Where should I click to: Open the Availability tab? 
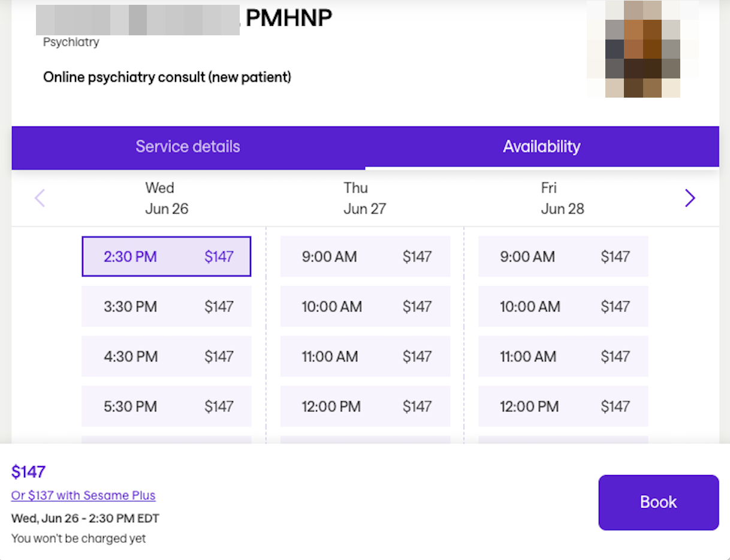541,147
